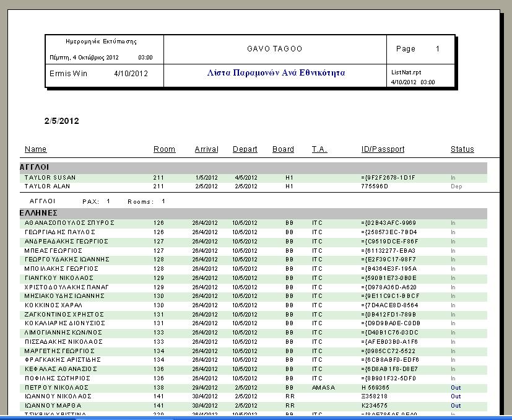The width and height of the screenshot is (512, 420).
Task: Click the T.A. column header
Action: (319, 149)
